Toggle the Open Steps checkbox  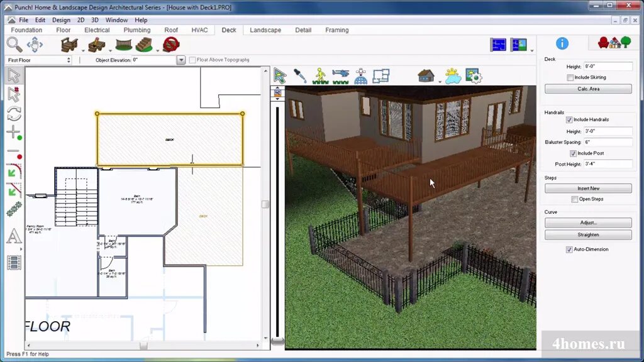pyautogui.click(x=575, y=199)
